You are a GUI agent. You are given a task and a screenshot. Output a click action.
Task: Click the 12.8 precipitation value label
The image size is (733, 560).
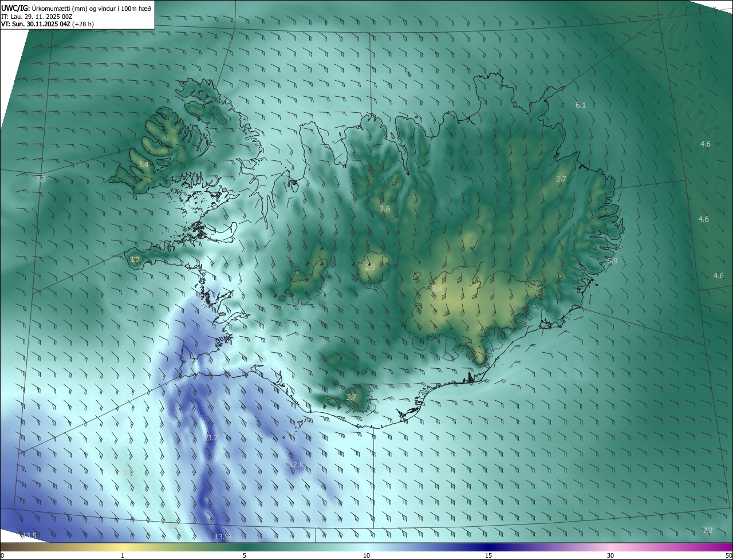296,465
